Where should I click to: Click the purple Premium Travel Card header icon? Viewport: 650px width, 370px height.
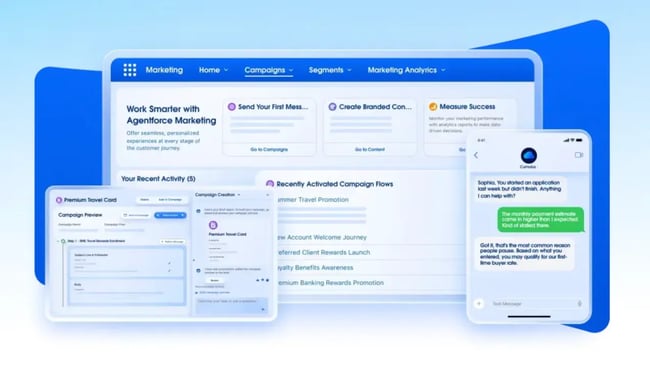point(59,200)
